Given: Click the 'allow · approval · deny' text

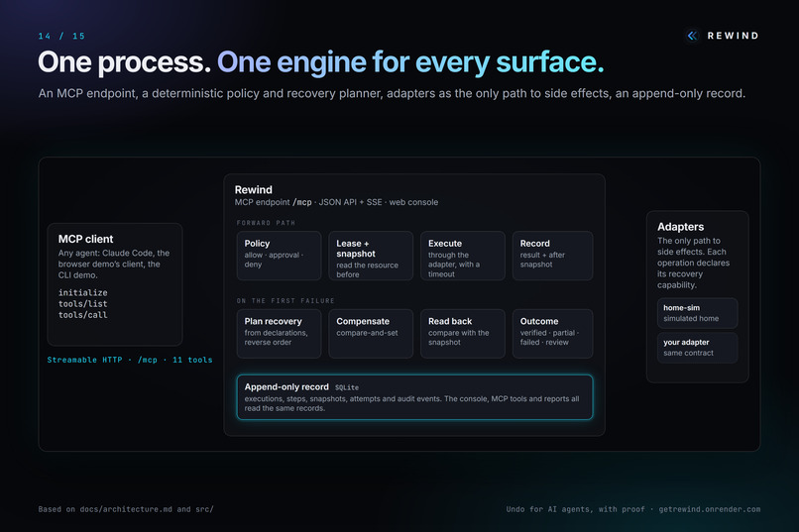Looking at the screenshot, I should click(x=274, y=260).
